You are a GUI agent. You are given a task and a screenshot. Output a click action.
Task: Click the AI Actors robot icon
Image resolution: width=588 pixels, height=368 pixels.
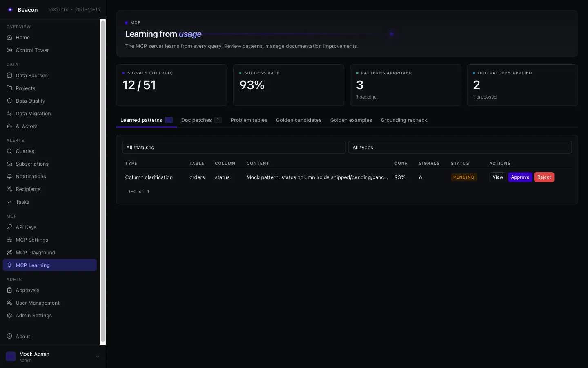coord(9,126)
